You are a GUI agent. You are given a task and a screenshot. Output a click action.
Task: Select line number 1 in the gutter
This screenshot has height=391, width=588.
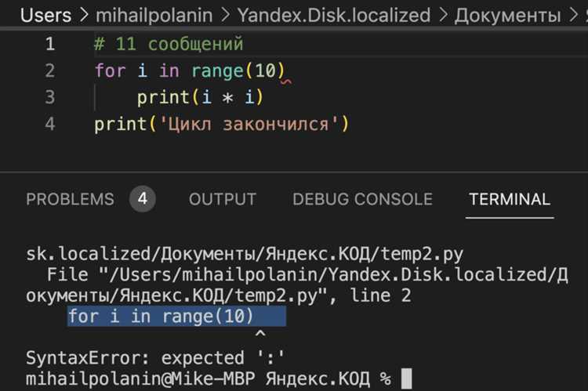[50, 44]
